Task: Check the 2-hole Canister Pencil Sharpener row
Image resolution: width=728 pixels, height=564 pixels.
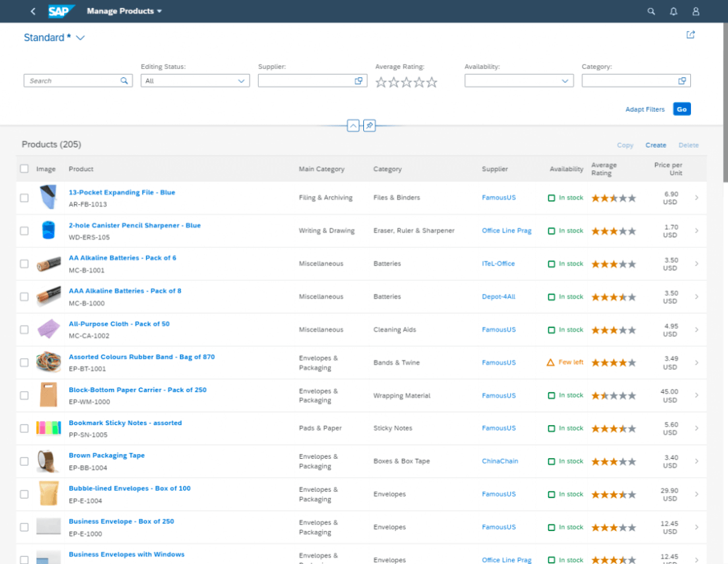Action: pyautogui.click(x=24, y=230)
